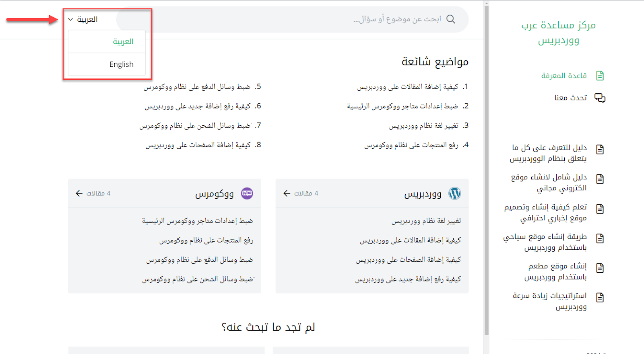Open sidebar article إنشاء موقع مطعم باستخدام ووردبريس
The width and height of the screenshot is (644, 354).
click(555, 272)
